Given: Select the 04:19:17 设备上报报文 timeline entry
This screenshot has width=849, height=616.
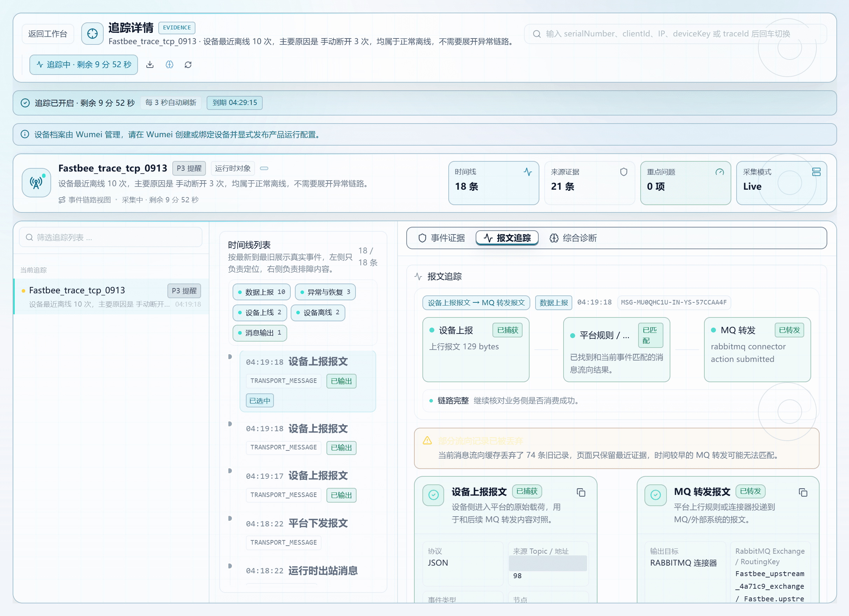Looking at the screenshot, I should click(307, 485).
